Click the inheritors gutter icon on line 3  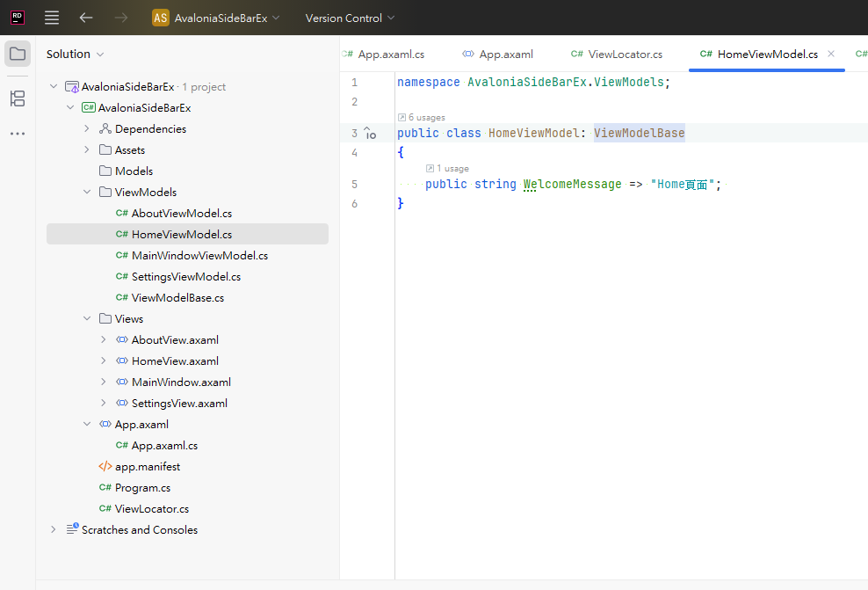pos(371,134)
